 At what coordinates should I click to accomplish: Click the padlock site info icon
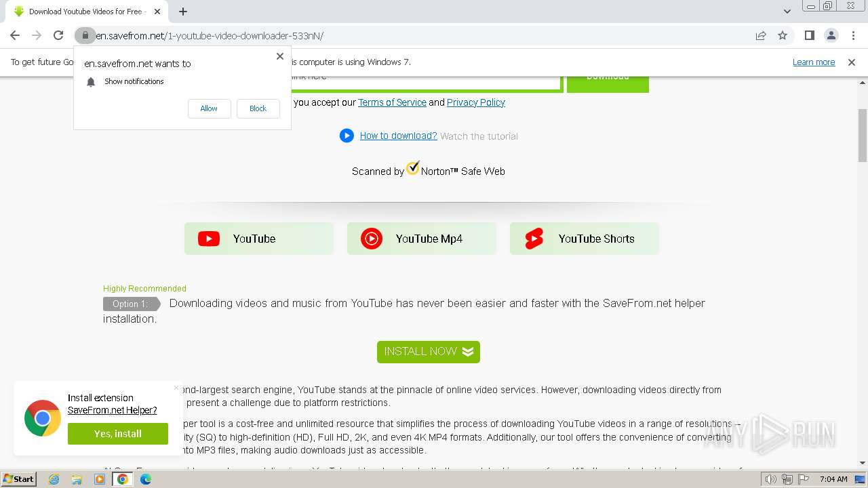(x=85, y=36)
